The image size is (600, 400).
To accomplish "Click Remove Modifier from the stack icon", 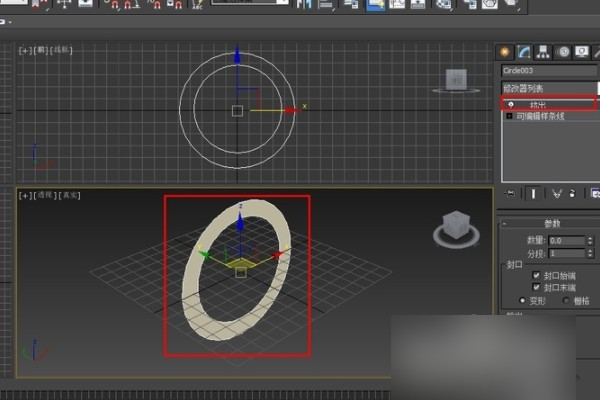I will [572, 194].
